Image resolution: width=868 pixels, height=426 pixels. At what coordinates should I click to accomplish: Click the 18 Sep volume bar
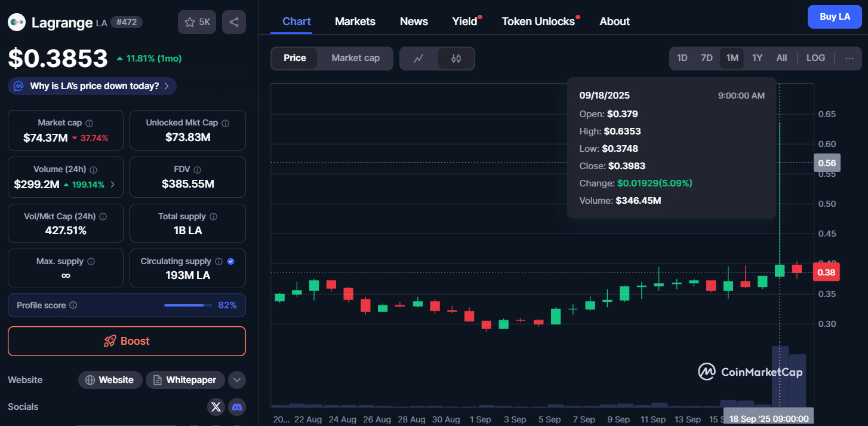click(x=780, y=376)
